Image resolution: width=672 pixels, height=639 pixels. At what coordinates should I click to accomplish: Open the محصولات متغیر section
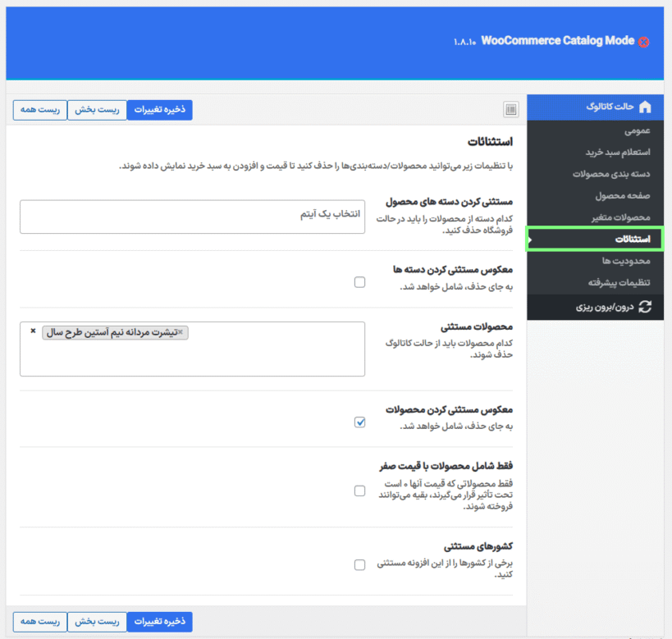point(596,217)
